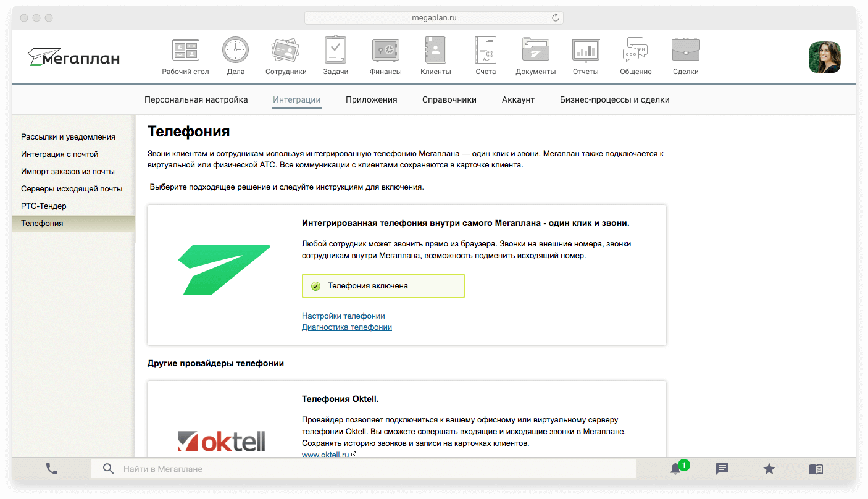Image resolution: width=868 pixels, height=499 pixels.
Task: Click the Телефония включена status box
Action: (x=383, y=286)
